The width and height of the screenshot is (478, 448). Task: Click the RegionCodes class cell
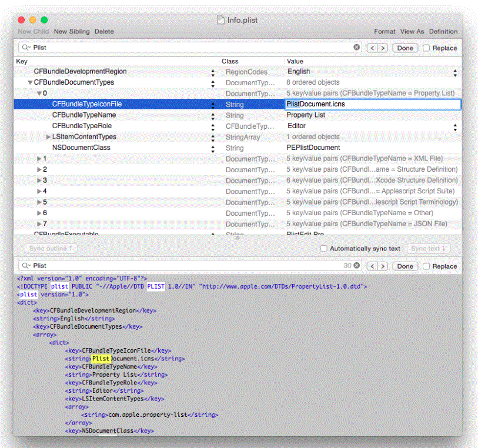[246, 72]
